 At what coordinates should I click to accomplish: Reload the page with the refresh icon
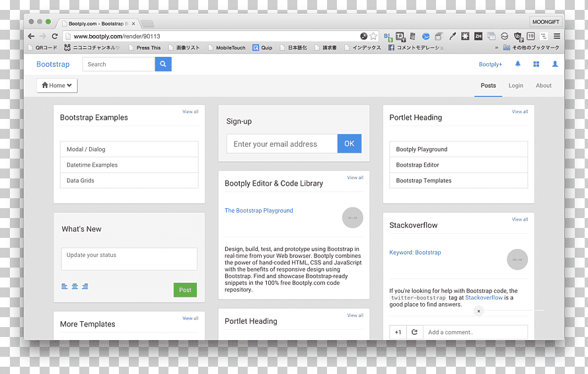pyautogui.click(x=55, y=36)
